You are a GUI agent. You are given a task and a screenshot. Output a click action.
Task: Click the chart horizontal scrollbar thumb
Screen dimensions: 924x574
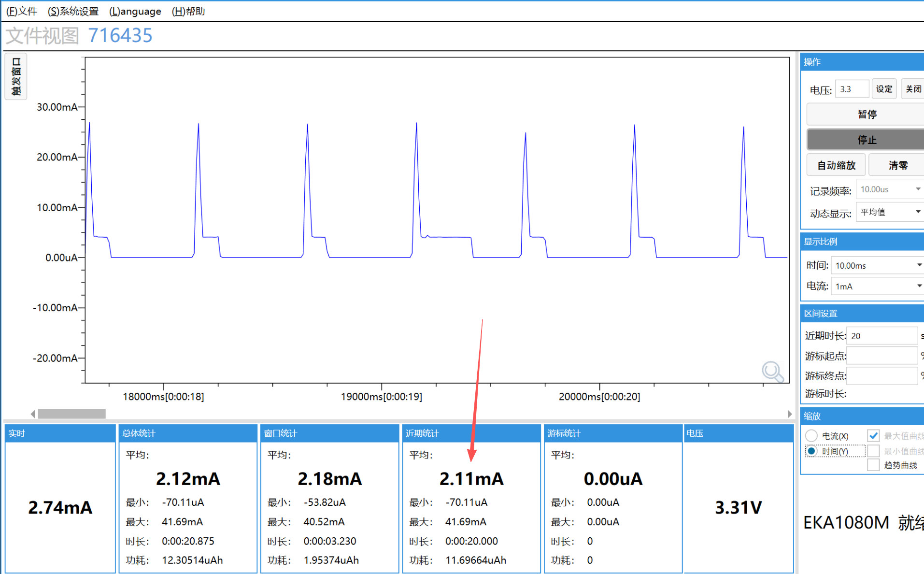click(x=72, y=414)
